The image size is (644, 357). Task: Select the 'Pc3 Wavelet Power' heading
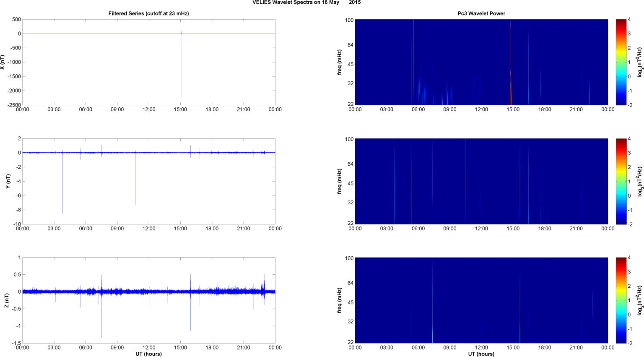[x=481, y=13]
